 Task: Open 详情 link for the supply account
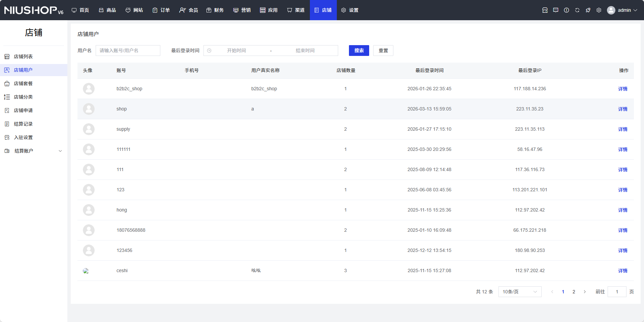[x=622, y=129]
